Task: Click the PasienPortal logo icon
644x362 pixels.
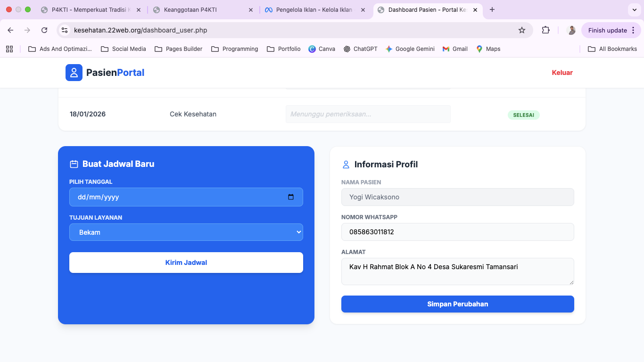Action: (x=74, y=73)
